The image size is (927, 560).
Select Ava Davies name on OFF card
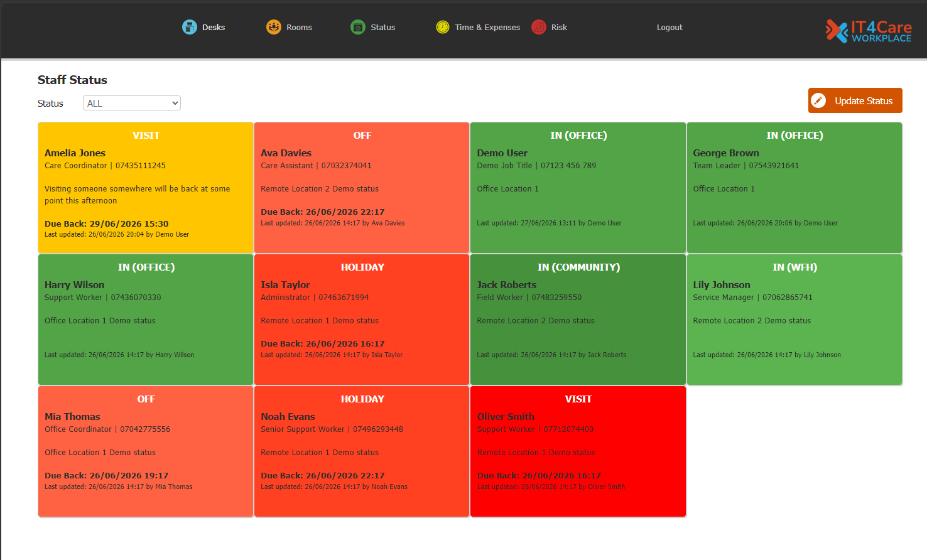tap(286, 153)
